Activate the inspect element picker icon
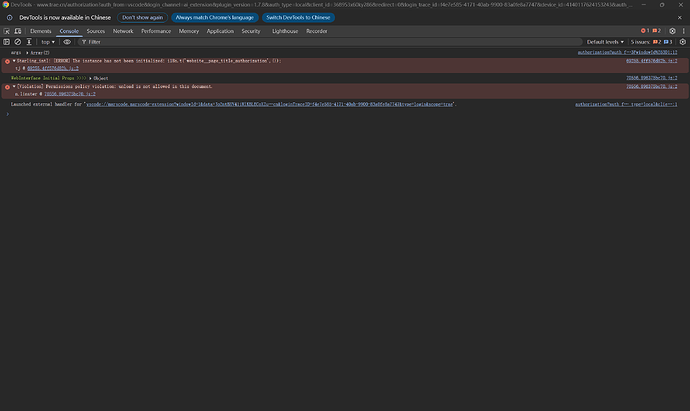This screenshot has height=411, width=690. (7, 31)
